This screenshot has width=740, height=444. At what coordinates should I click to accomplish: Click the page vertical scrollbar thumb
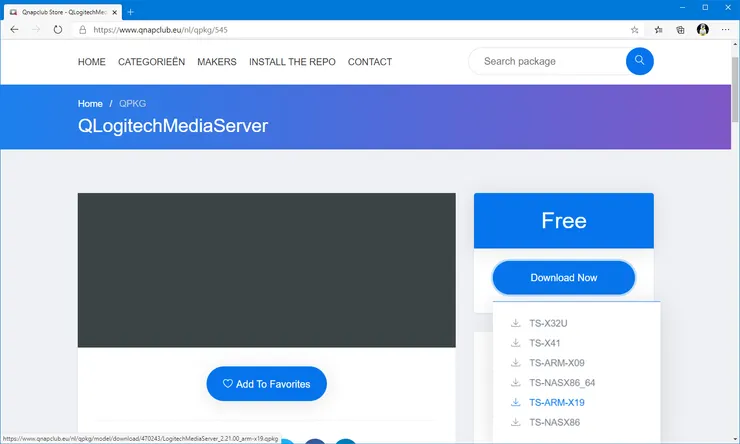(735, 89)
